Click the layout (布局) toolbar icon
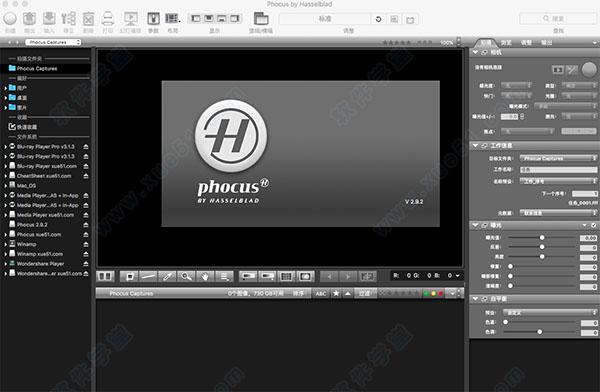This screenshot has height=392, width=600. (x=173, y=18)
